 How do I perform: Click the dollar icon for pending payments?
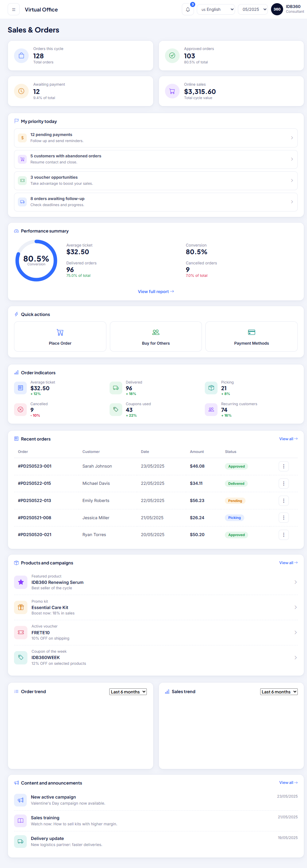(x=22, y=138)
